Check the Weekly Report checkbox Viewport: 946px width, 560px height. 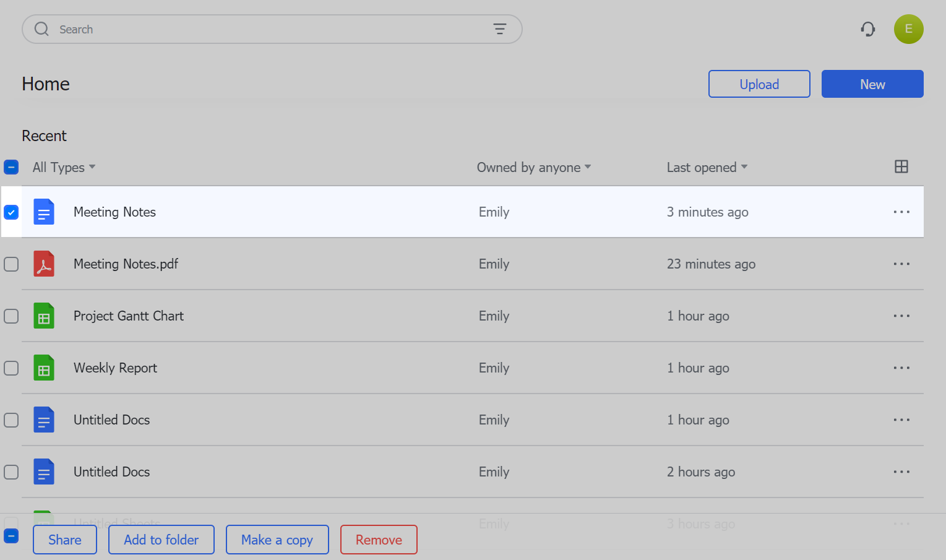[x=11, y=368]
